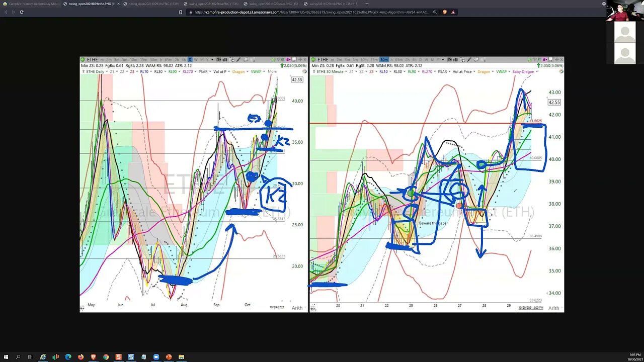The image size is (644, 362).
Task: Bookmark this page in address bar
Action: (181, 12)
